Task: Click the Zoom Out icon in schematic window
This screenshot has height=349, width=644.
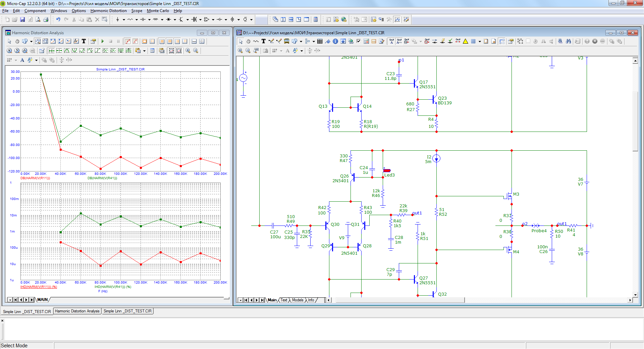Action: click(x=248, y=51)
